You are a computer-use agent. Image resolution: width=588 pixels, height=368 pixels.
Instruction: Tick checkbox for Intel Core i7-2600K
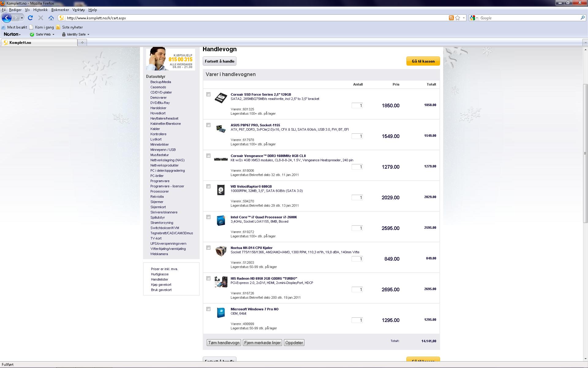tap(209, 217)
